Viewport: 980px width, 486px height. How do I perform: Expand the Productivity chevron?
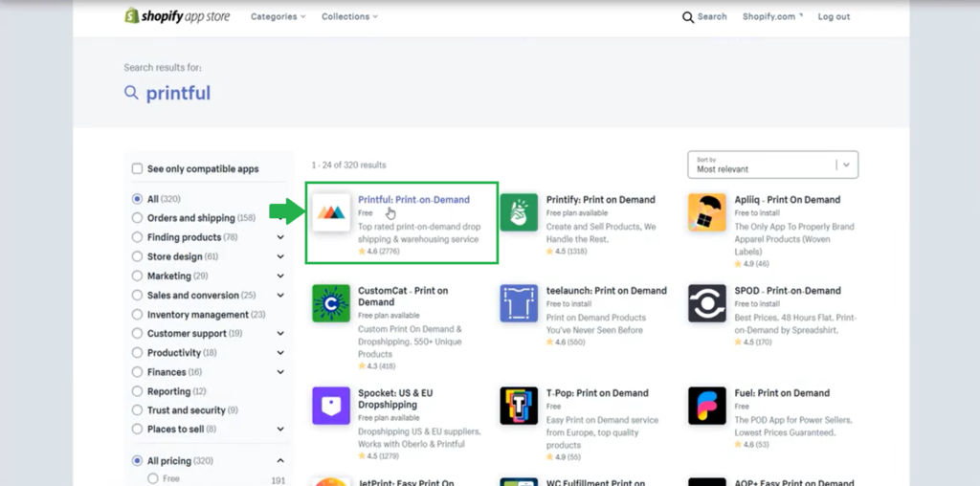[280, 352]
